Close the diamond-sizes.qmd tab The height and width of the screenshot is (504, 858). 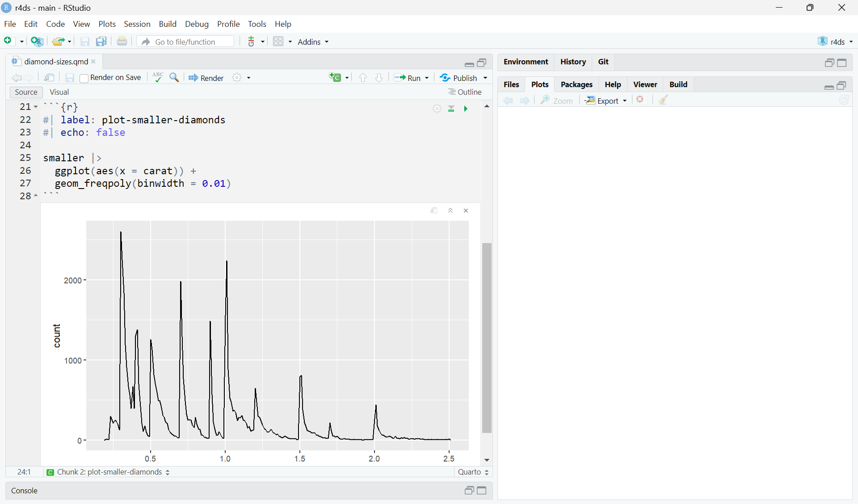click(x=93, y=62)
